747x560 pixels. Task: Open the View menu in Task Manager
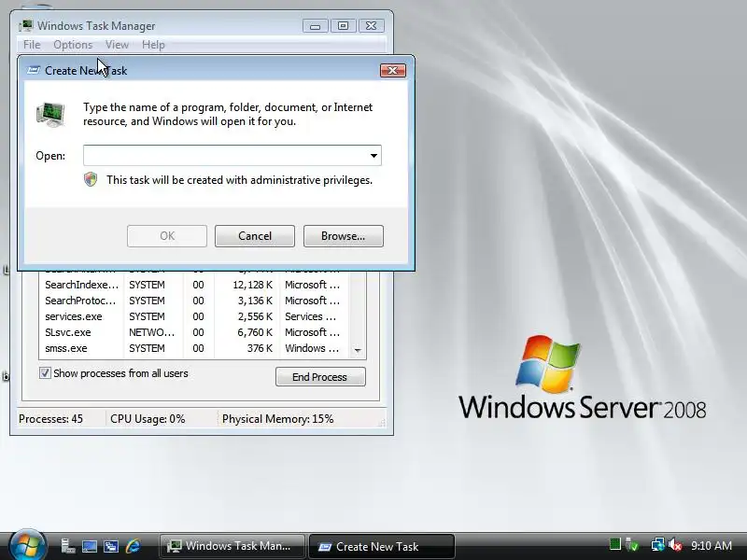[118, 45]
